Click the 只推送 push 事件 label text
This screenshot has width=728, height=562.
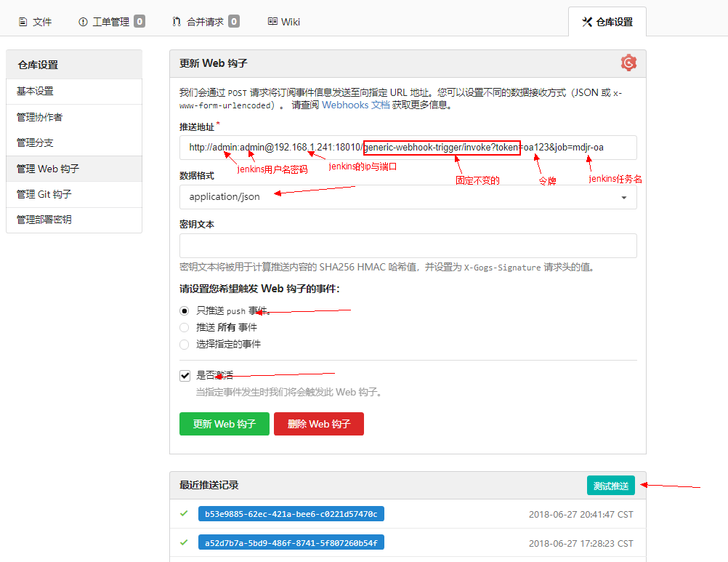(233, 310)
